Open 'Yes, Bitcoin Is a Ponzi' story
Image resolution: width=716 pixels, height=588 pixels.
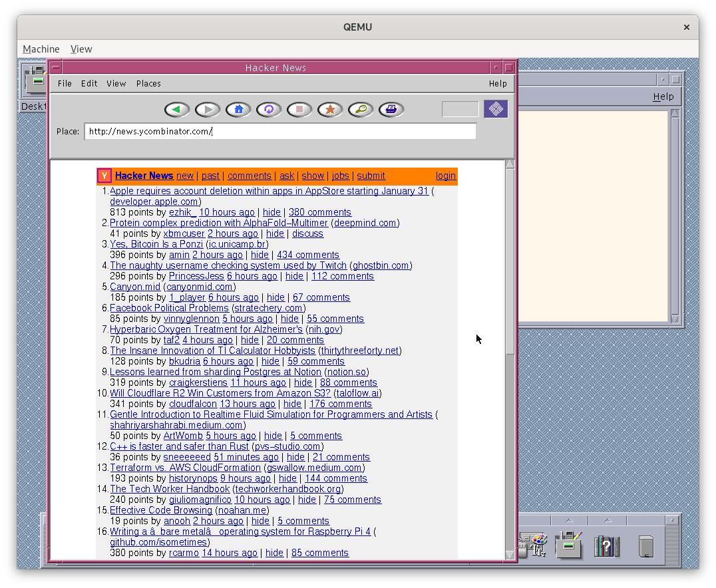156,244
